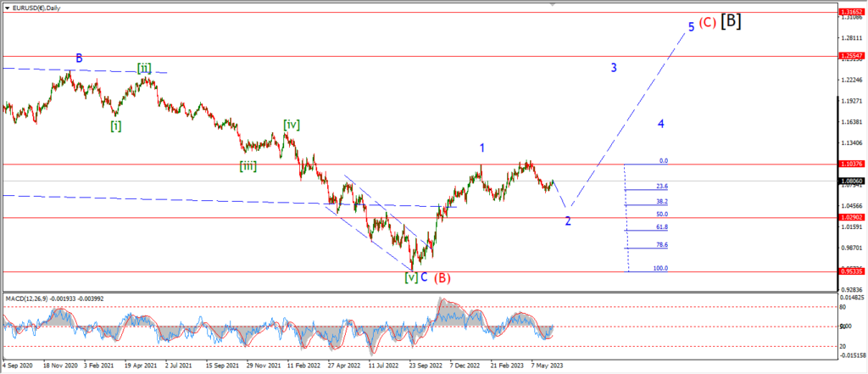Click the green [i] wave label
The image size is (868, 374).
point(115,126)
